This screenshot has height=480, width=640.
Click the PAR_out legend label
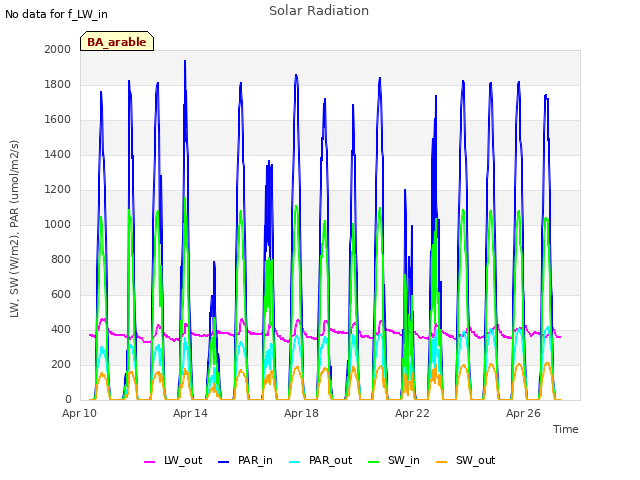(330, 460)
